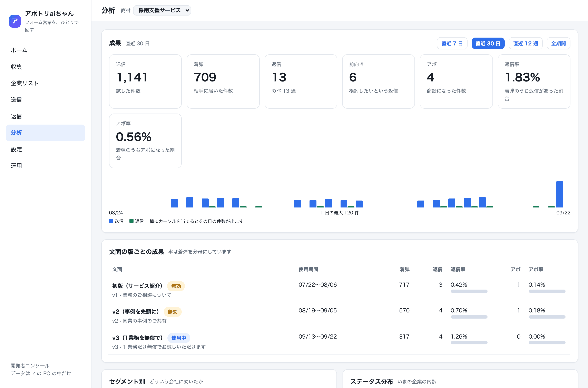Click the 使用期間 column header
Screen dimensions: 588x388
coord(308,269)
